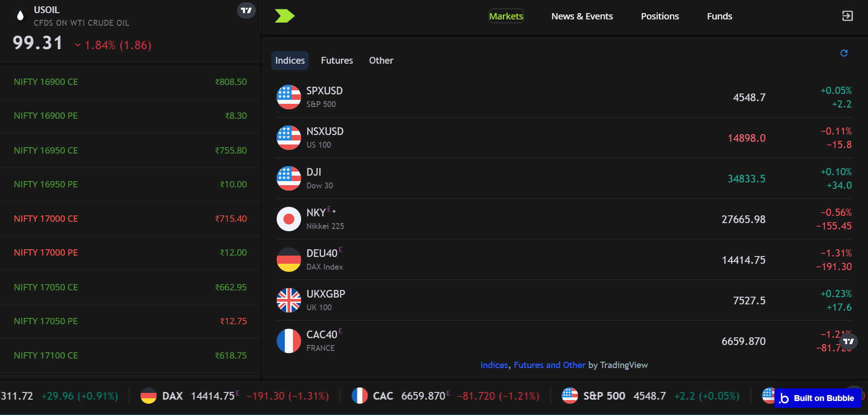Select the Other tab
This screenshot has height=415, width=868.
(x=381, y=61)
